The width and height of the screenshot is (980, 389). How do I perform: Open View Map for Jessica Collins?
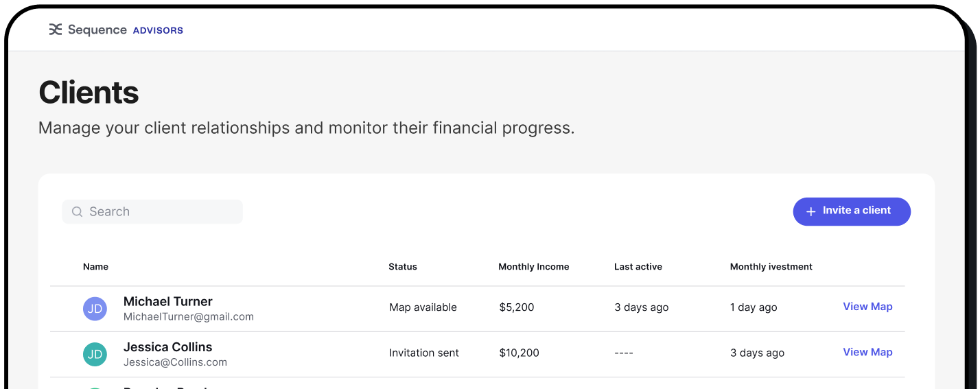[867, 352]
